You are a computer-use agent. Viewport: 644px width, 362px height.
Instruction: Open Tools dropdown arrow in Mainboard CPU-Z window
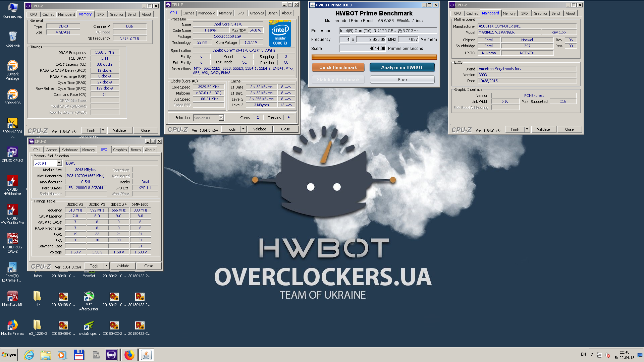(527, 129)
